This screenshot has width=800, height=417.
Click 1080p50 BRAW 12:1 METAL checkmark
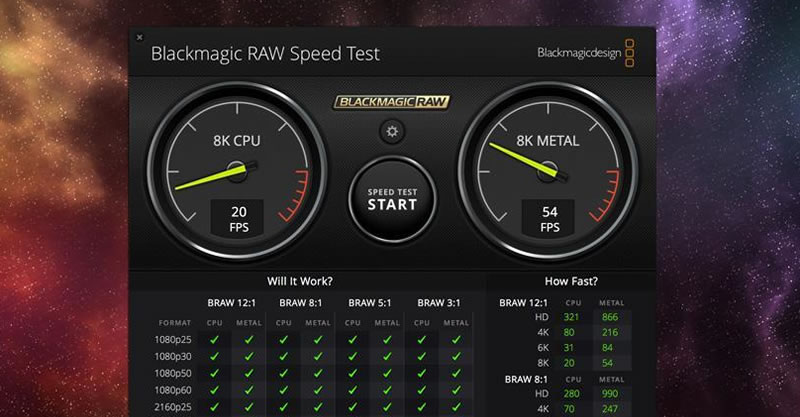(x=249, y=373)
